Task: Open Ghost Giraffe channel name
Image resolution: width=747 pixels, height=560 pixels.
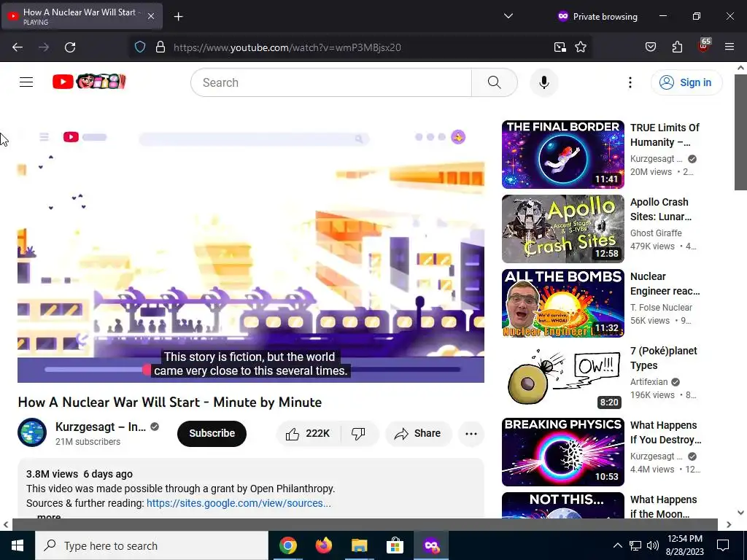Action: tap(656, 233)
